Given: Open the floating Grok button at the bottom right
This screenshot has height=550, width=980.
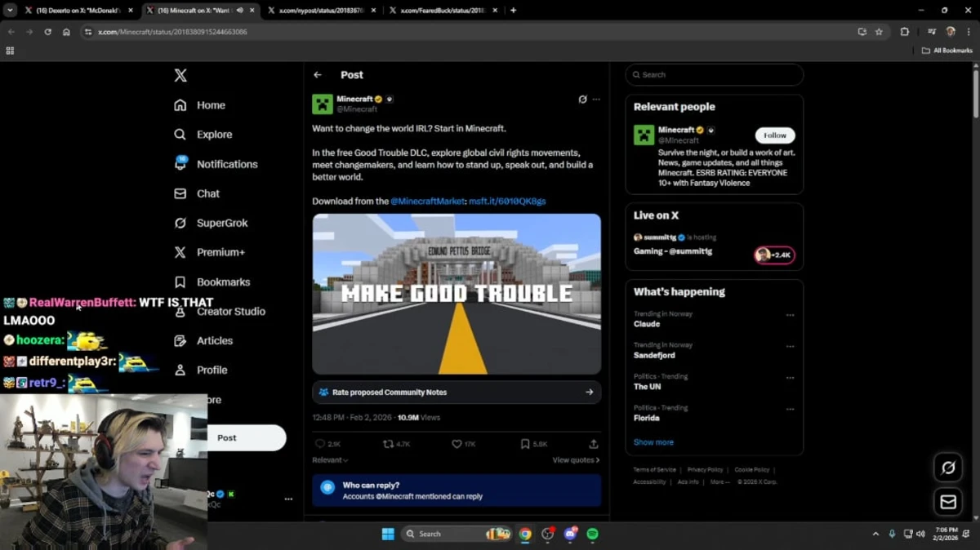Looking at the screenshot, I should pyautogui.click(x=948, y=468).
